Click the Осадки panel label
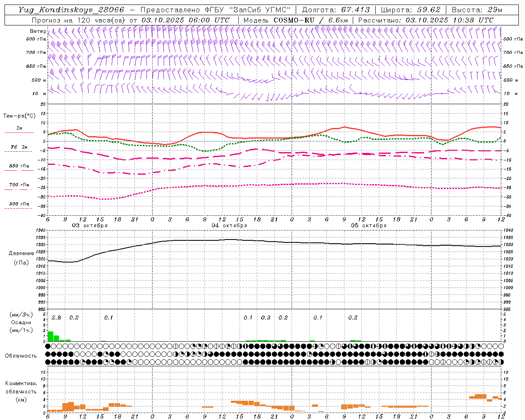Image resolution: width=525 pixels, height=420 pixels. [x=21, y=322]
